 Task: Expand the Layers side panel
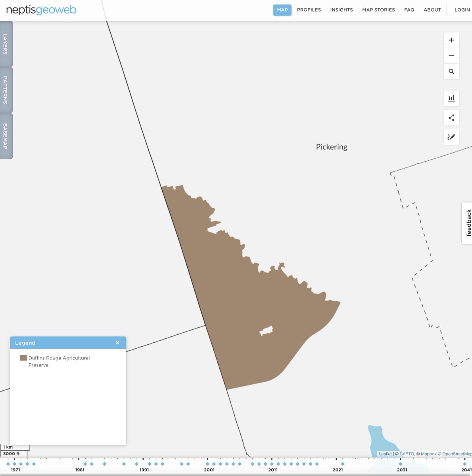(6, 44)
